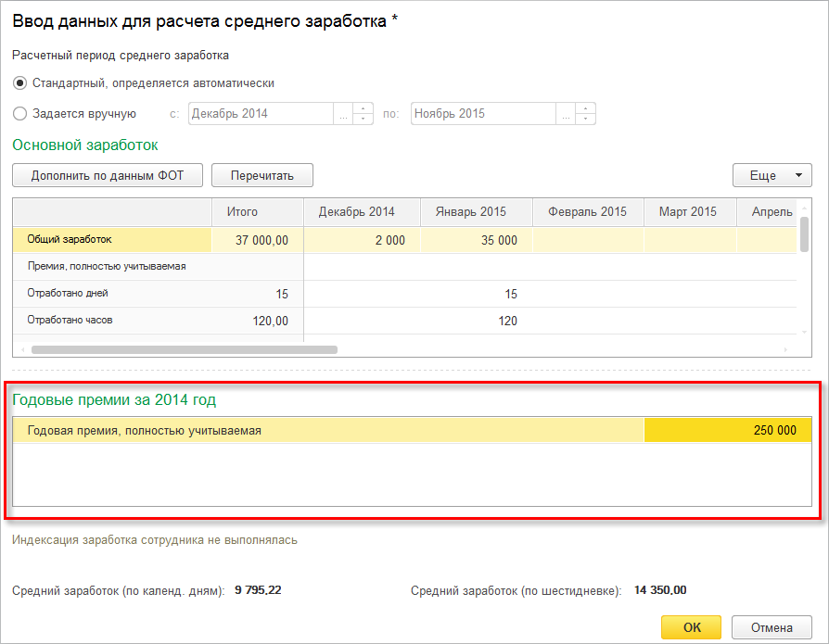This screenshot has width=829, height=644.
Task: Confirm with the yellow OK button
Action: point(691,627)
